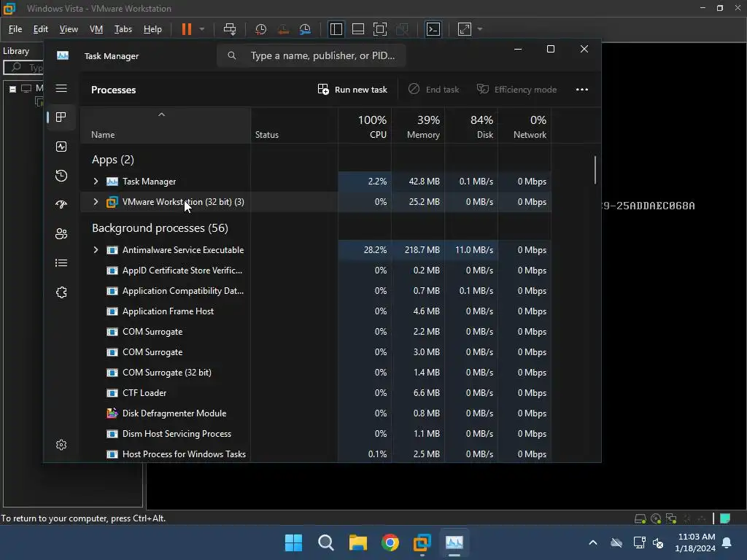Open Task Manager settings gear
Viewport: 747px width, 560px height.
coord(61,445)
